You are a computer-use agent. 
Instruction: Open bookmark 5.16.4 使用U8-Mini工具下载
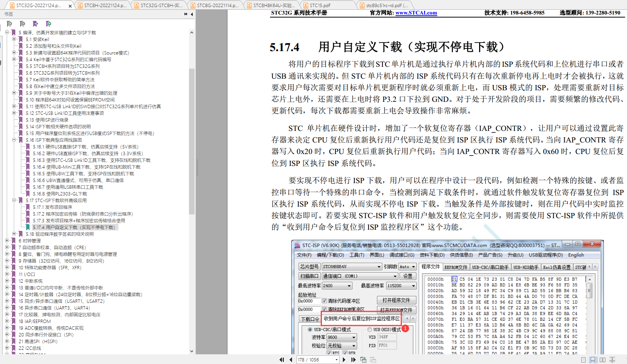(87, 167)
